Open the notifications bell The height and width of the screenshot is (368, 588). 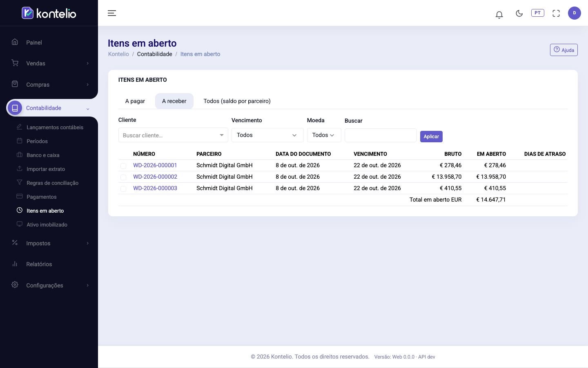coord(499,15)
